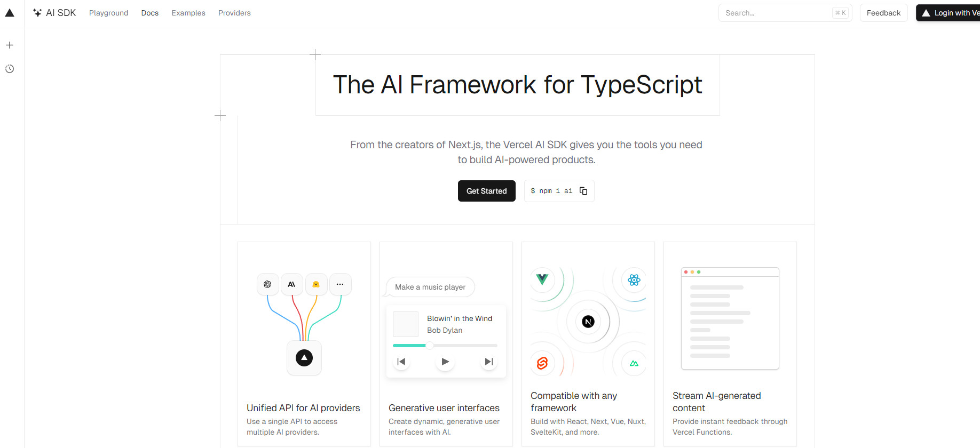This screenshot has height=448, width=980.
Task: Click the OpenAI provider icon
Action: click(x=268, y=284)
